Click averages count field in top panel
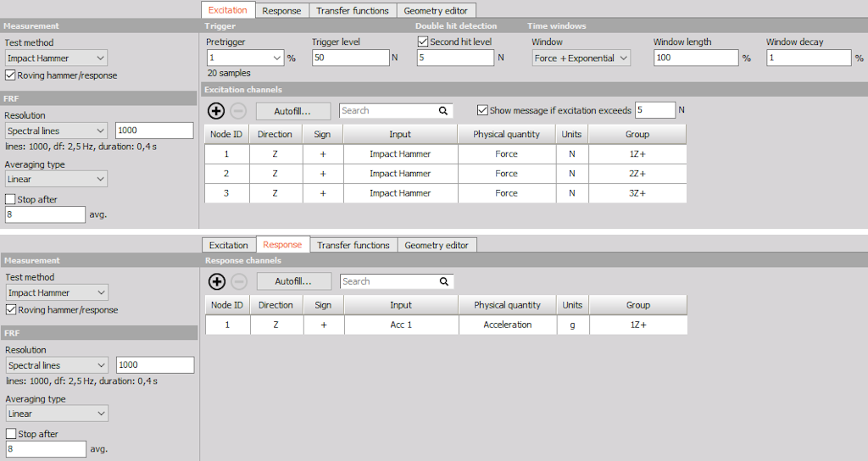Viewport: 868px width, 461px height. [45, 214]
